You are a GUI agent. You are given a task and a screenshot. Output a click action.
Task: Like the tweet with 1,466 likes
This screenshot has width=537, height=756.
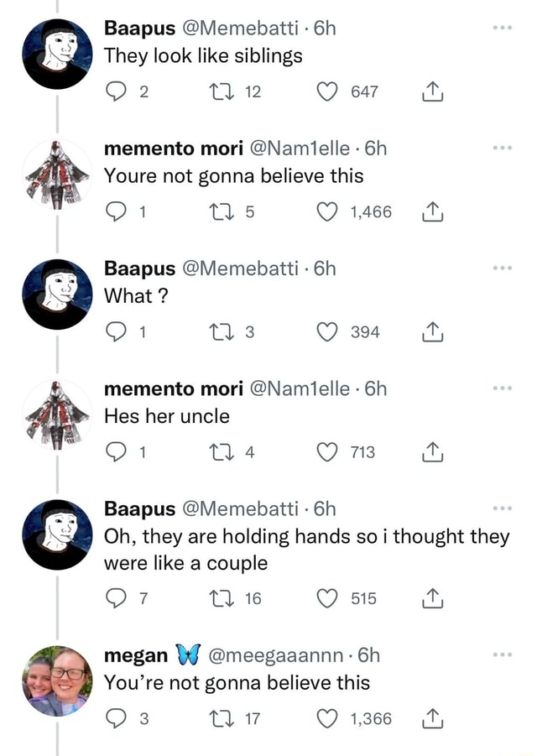pyautogui.click(x=327, y=211)
